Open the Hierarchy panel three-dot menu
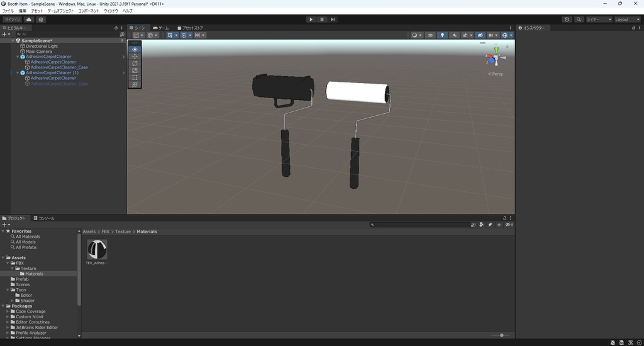644x346 pixels. pos(121,28)
